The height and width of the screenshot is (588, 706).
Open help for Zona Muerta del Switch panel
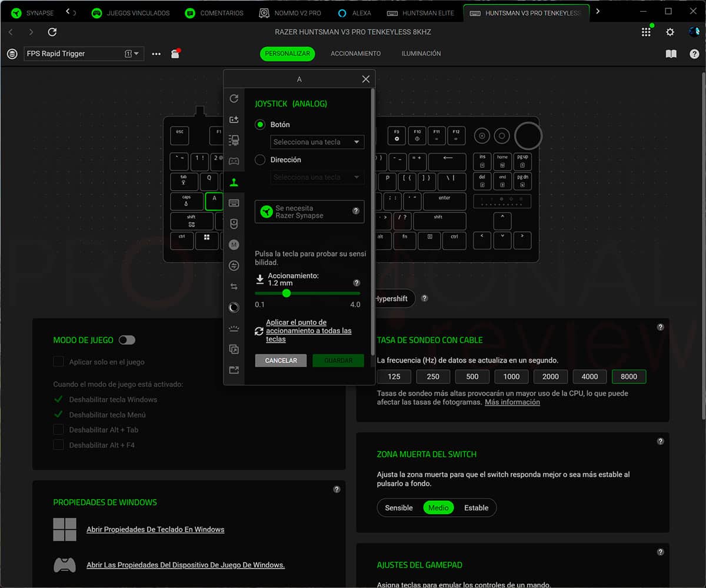(661, 441)
